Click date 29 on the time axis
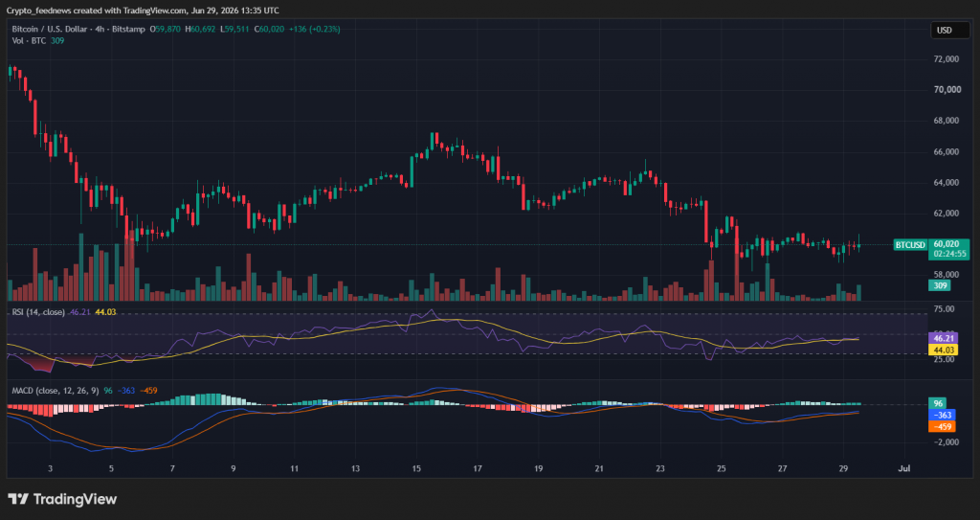Viewport: 980px width, 520px height. click(x=843, y=468)
